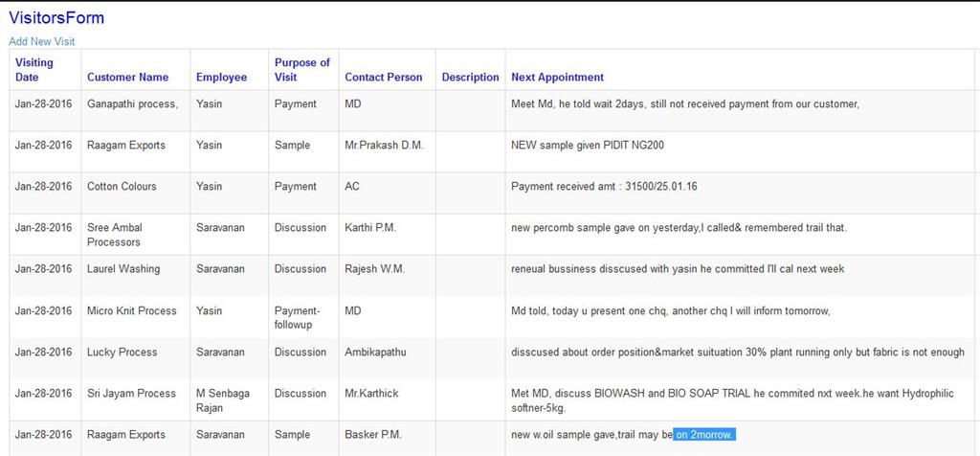Screen dimensions: 980x456
Task: Click the Contact Person column header
Action: coord(384,78)
